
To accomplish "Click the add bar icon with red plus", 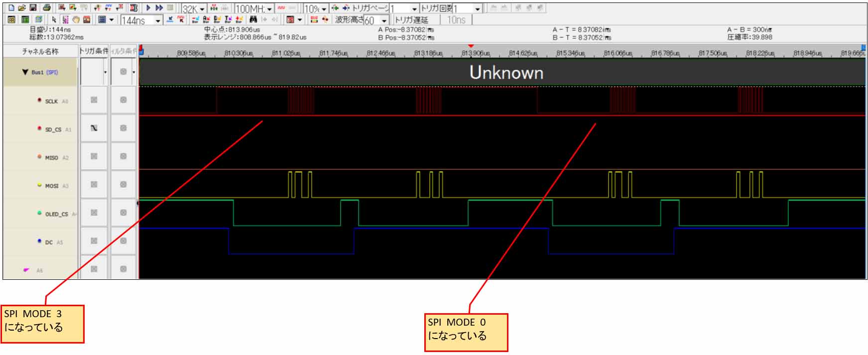I will pyautogui.click(x=239, y=19).
